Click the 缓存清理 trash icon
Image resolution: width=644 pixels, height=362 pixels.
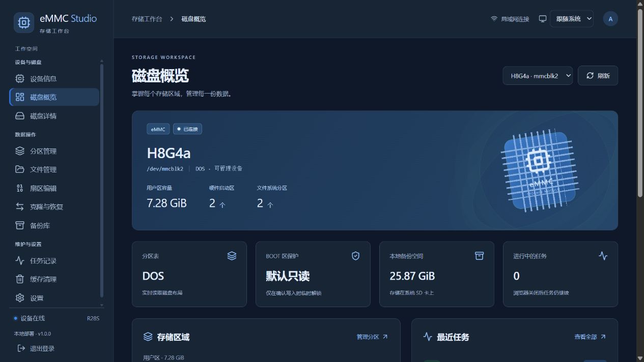click(x=20, y=279)
